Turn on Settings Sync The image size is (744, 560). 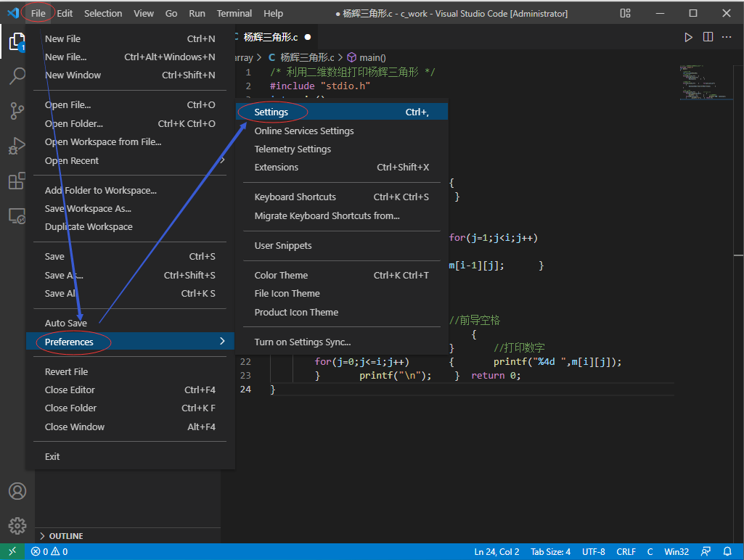(x=342, y=342)
